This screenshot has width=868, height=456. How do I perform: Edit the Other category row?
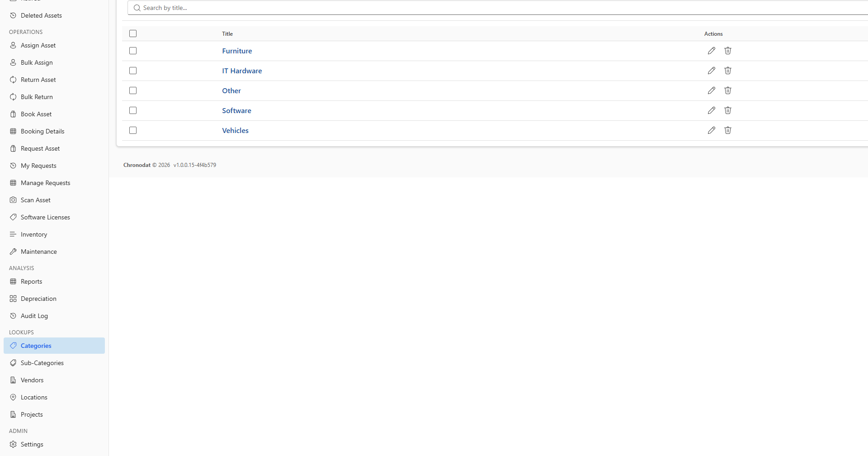[x=712, y=90]
